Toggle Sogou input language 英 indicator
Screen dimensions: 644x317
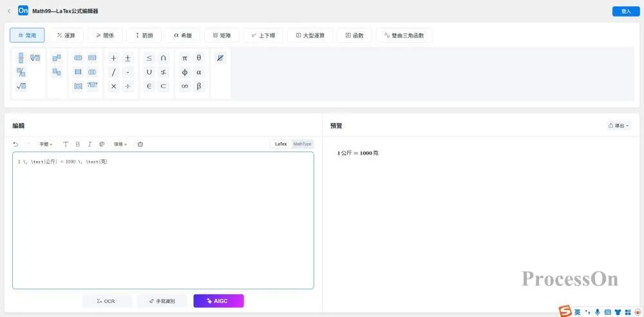pos(578,312)
